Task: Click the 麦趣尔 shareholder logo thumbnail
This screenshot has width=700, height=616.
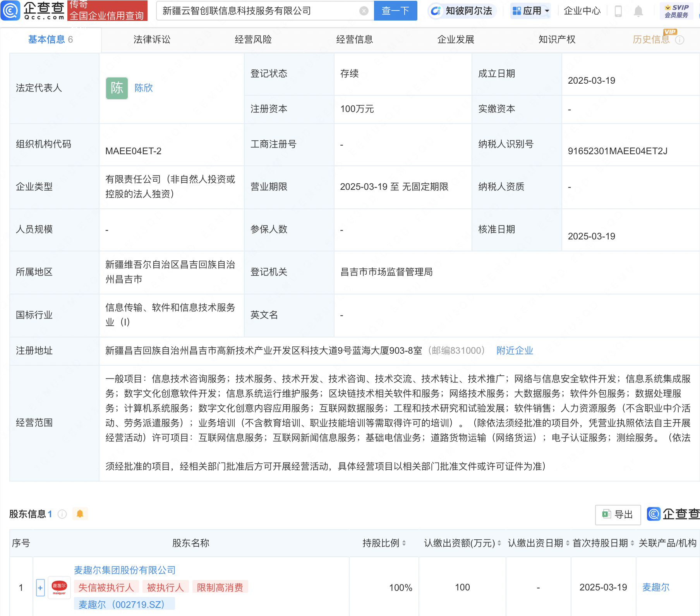Action: click(59, 588)
